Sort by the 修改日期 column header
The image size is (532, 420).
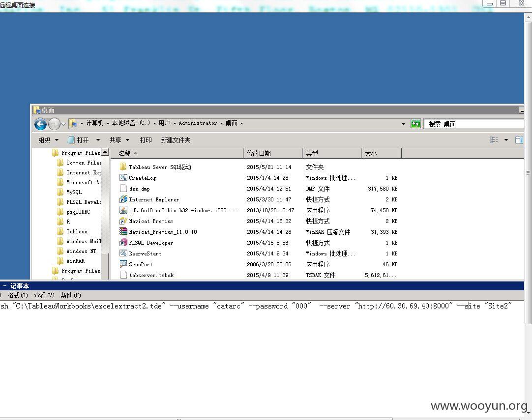[x=273, y=153]
